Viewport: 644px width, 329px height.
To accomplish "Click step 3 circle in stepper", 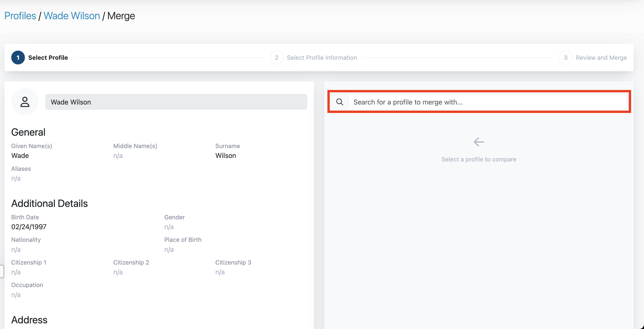I will 565,58.
